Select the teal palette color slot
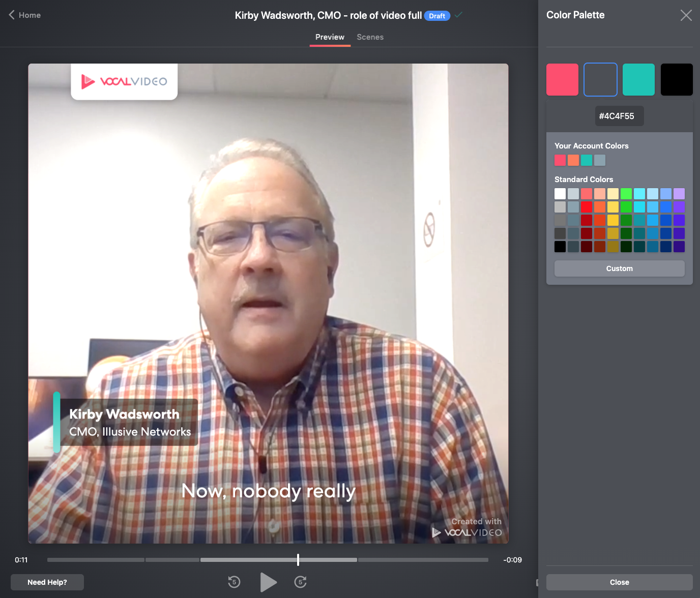The height and width of the screenshot is (598, 700). pos(638,80)
